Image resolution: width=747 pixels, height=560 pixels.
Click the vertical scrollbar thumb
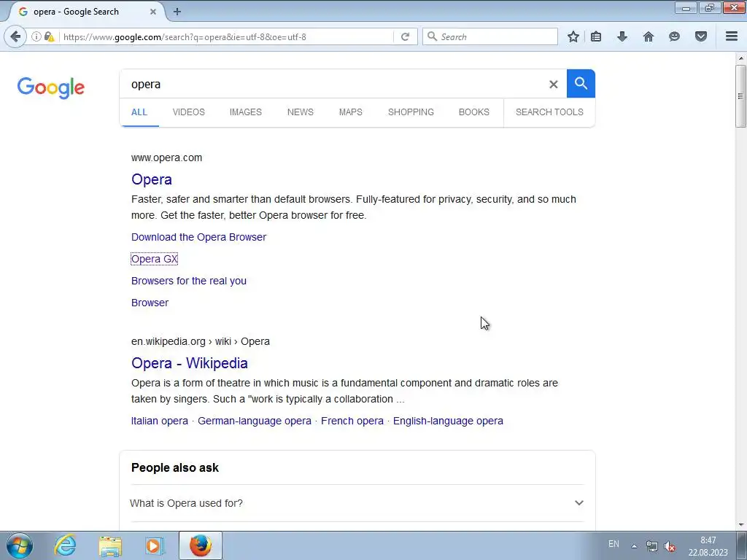coord(740,96)
